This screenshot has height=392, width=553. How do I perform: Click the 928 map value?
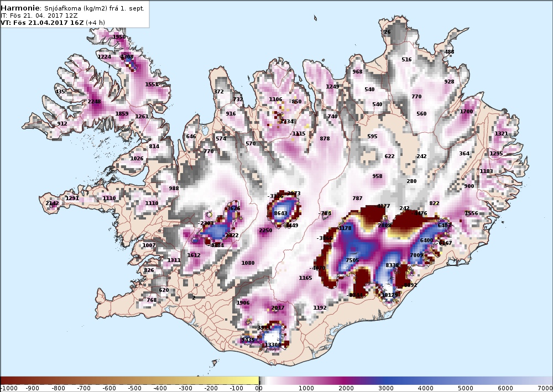pos(449,82)
